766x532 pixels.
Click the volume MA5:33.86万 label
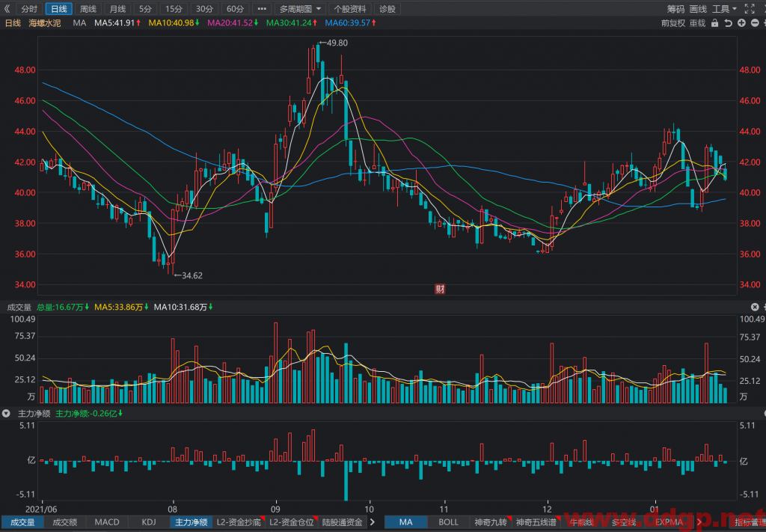pyautogui.click(x=121, y=307)
